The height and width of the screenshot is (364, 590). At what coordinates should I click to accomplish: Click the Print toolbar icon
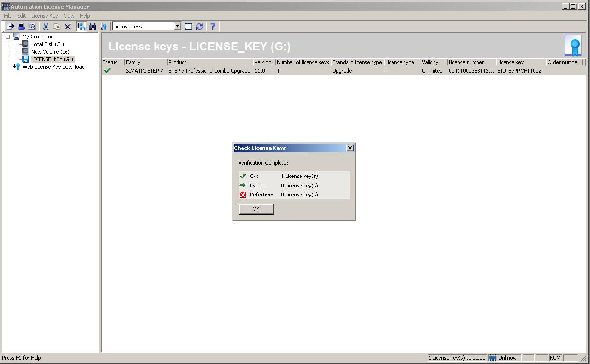[21, 27]
